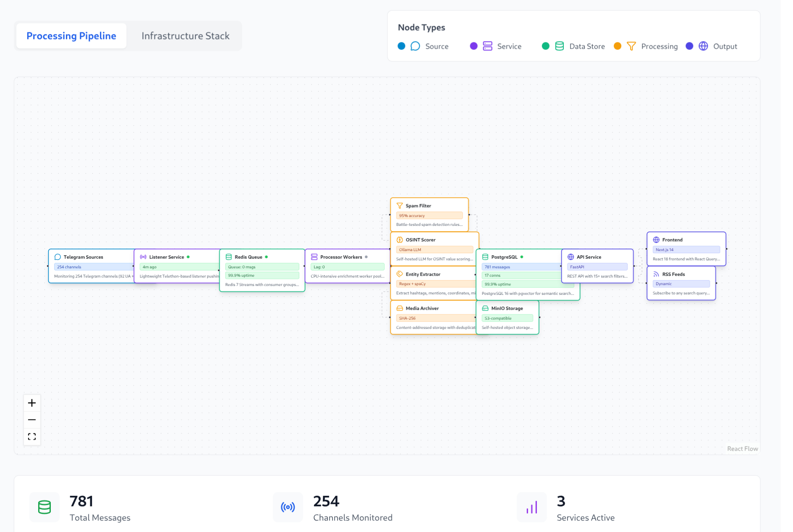Viewport: 793px width, 532px height.
Task: Open the React Flow attribution link
Action: coord(742,448)
